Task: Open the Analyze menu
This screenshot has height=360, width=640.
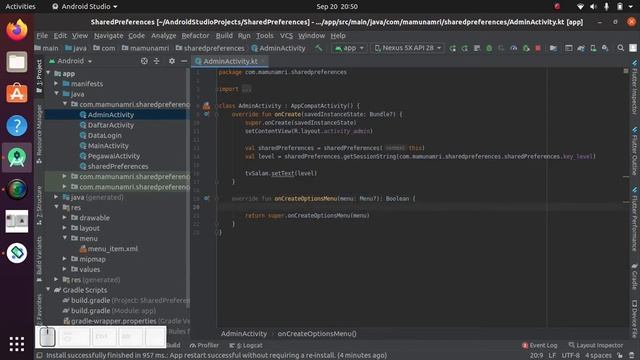Action: click(163, 36)
